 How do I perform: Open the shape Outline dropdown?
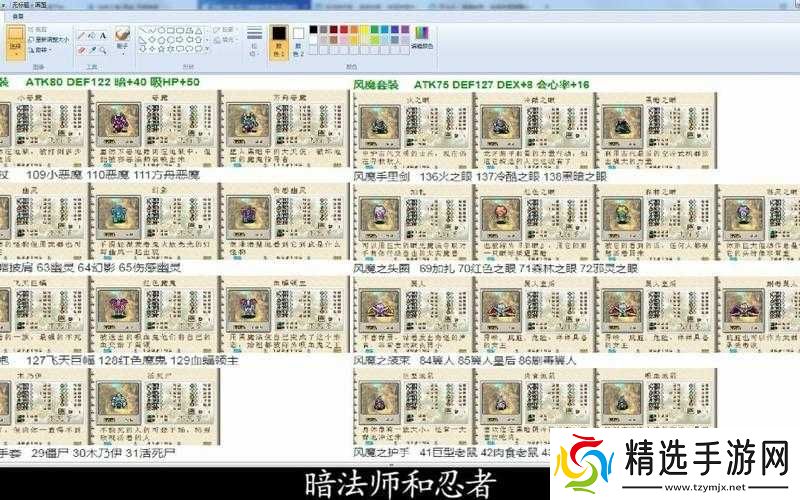[224, 30]
